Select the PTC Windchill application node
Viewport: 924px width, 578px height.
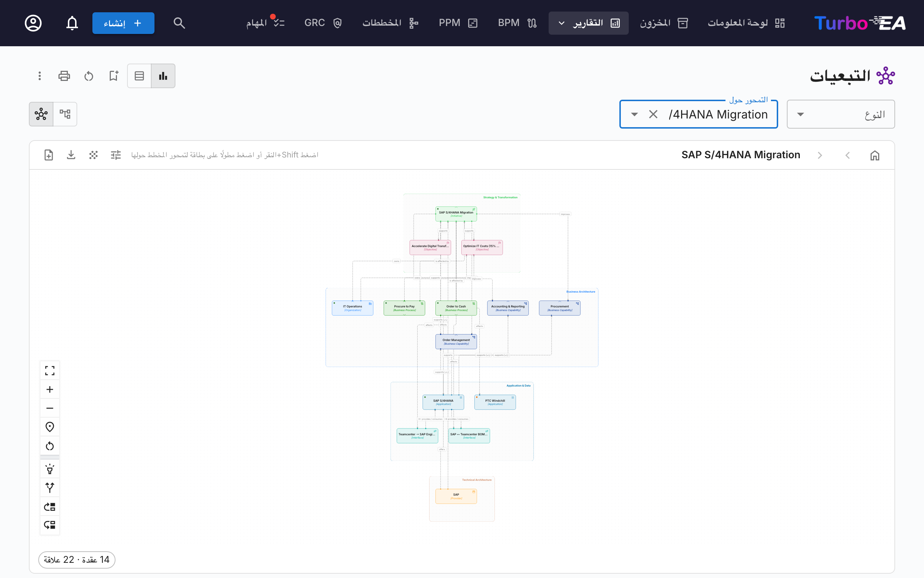(495, 402)
